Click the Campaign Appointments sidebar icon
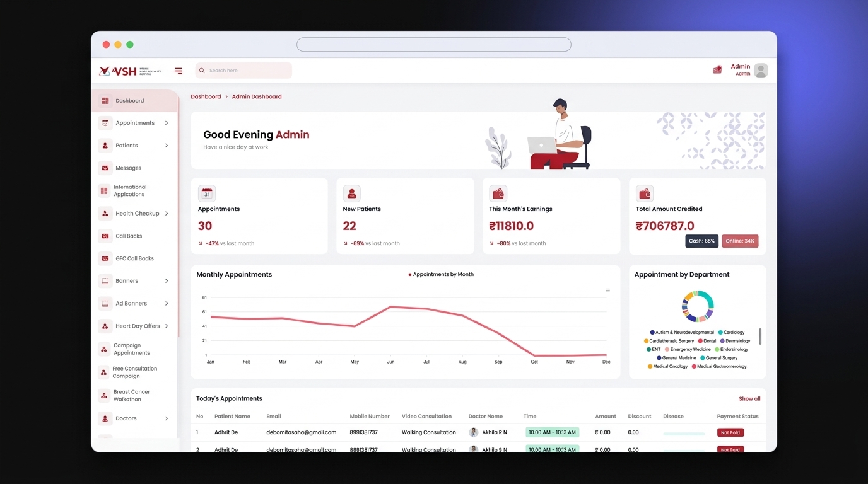This screenshot has height=484, width=868. click(x=104, y=349)
